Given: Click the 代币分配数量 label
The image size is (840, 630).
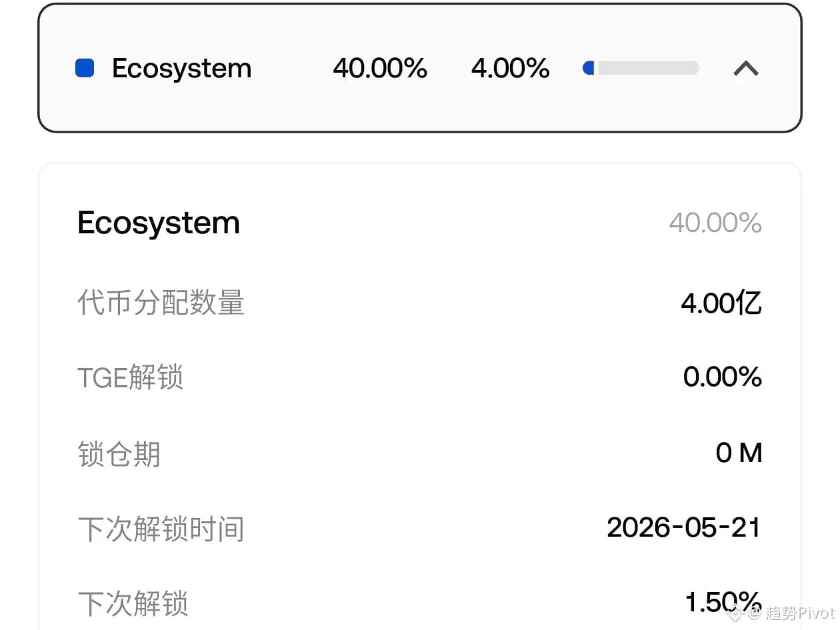Looking at the screenshot, I should (161, 303).
